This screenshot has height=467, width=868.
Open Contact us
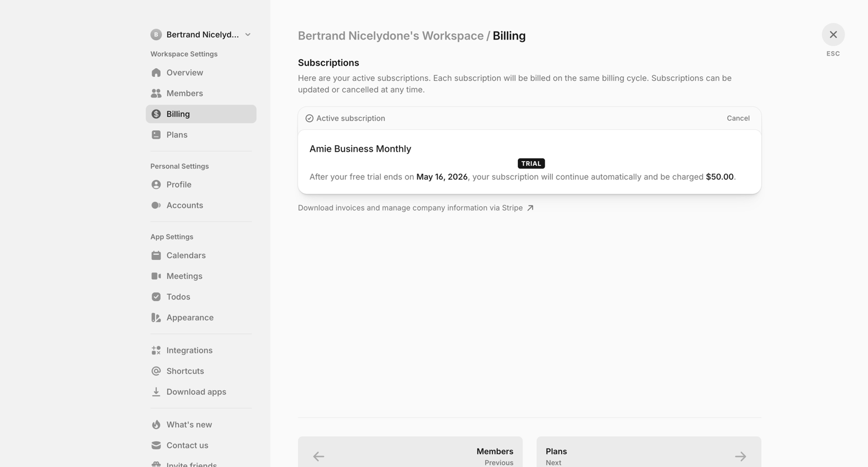pos(201,445)
